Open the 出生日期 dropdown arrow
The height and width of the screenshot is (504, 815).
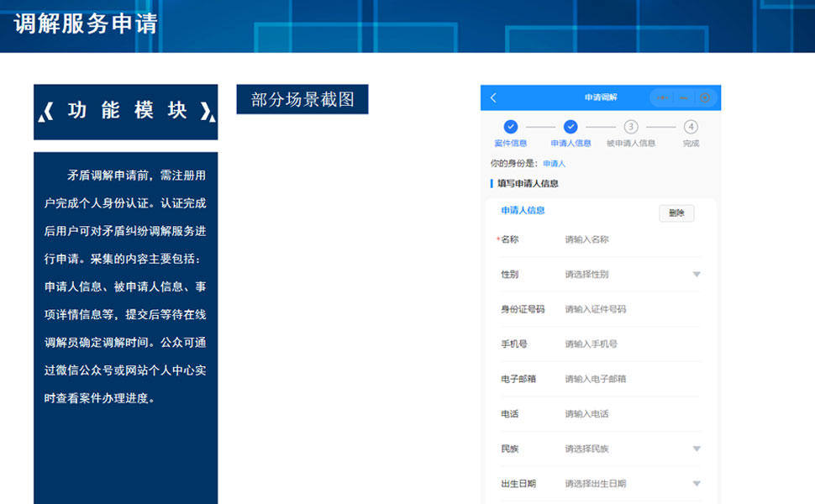[x=697, y=484]
